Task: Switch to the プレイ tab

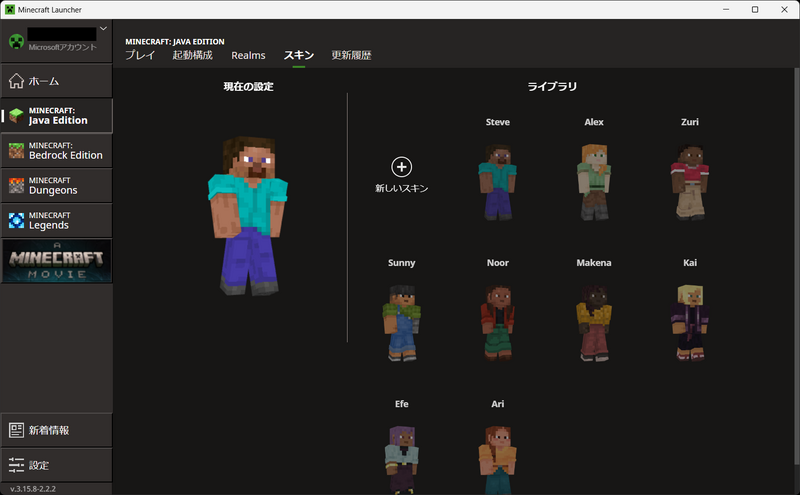Action: [140, 56]
